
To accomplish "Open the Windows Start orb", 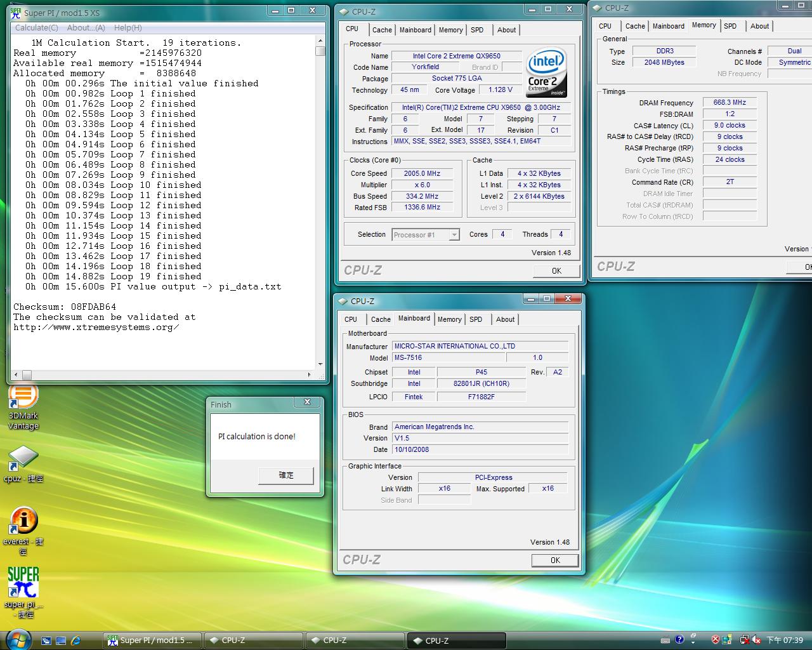I will 17,639.
